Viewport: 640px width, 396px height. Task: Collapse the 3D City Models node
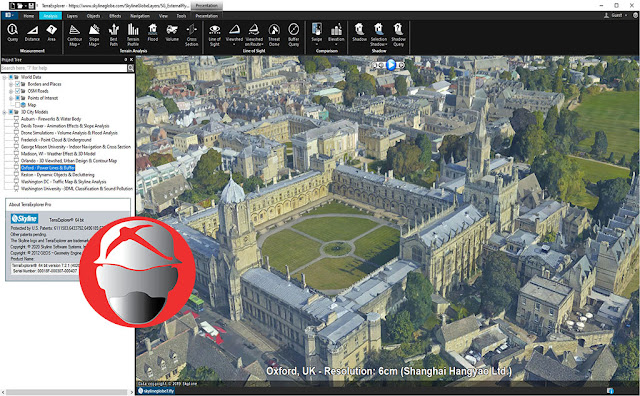click(x=4, y=112)
